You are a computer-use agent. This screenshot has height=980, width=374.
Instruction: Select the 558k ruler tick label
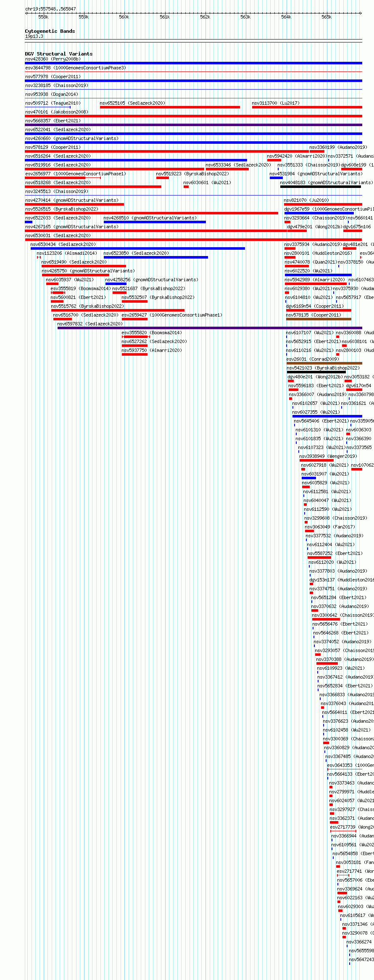(x=43, y=17)
